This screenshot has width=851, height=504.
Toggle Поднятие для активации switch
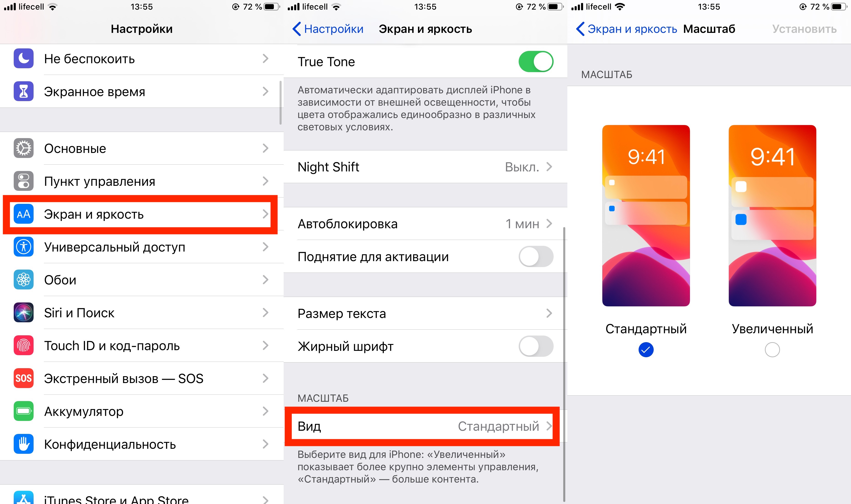536,257
